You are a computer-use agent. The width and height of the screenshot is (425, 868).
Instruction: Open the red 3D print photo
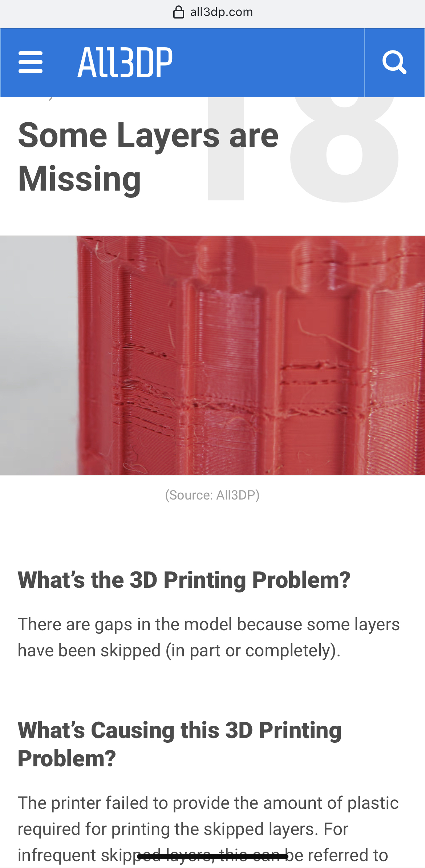point(212,356)
